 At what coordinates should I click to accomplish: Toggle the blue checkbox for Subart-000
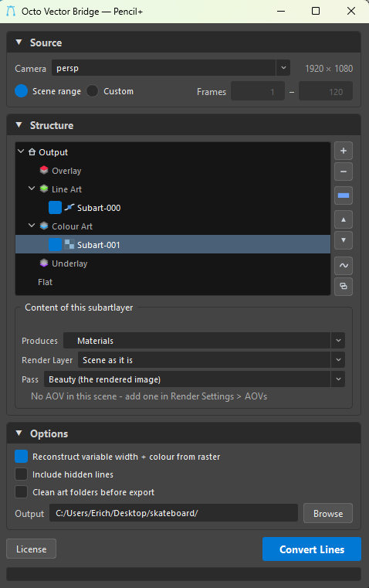(55, 207)
